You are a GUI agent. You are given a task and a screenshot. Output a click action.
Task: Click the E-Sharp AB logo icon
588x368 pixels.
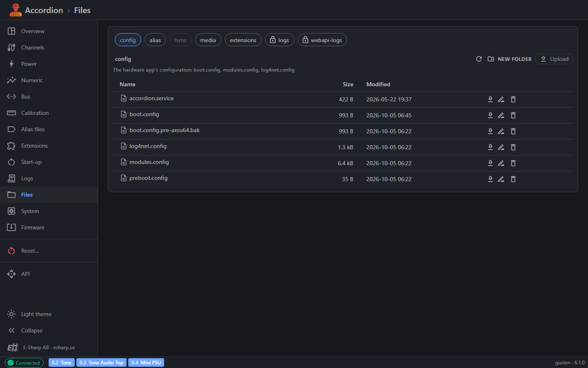click(13, 348)
